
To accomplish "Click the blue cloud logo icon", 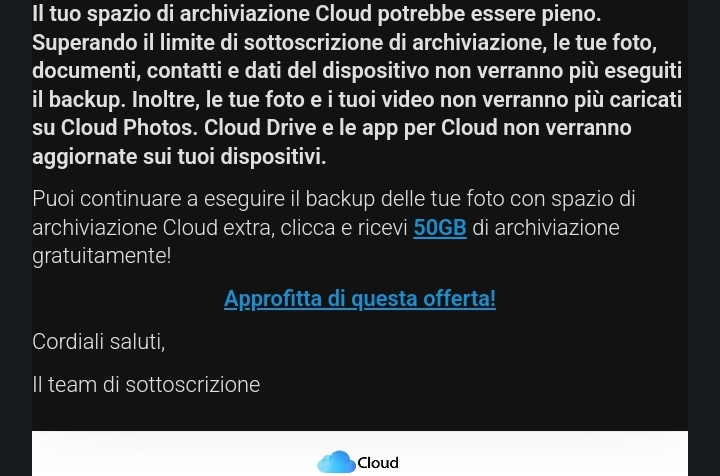I will [x=336, y=462].
